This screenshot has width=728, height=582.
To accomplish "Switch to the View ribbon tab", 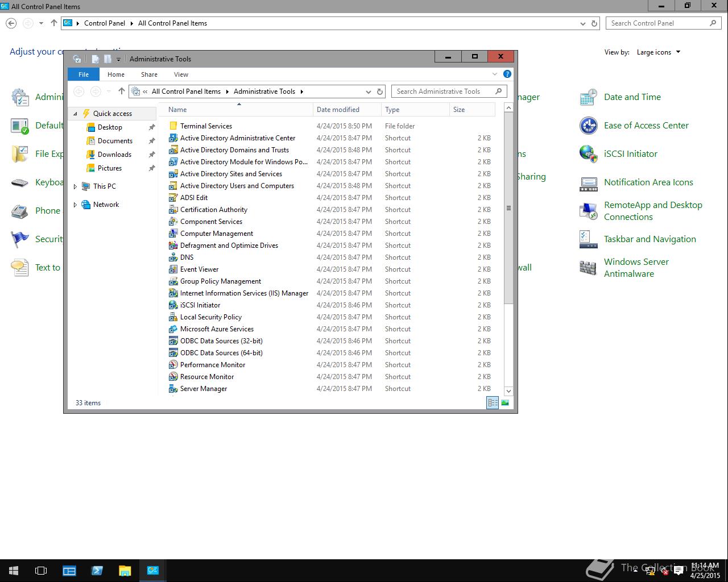I will [181, 74].
